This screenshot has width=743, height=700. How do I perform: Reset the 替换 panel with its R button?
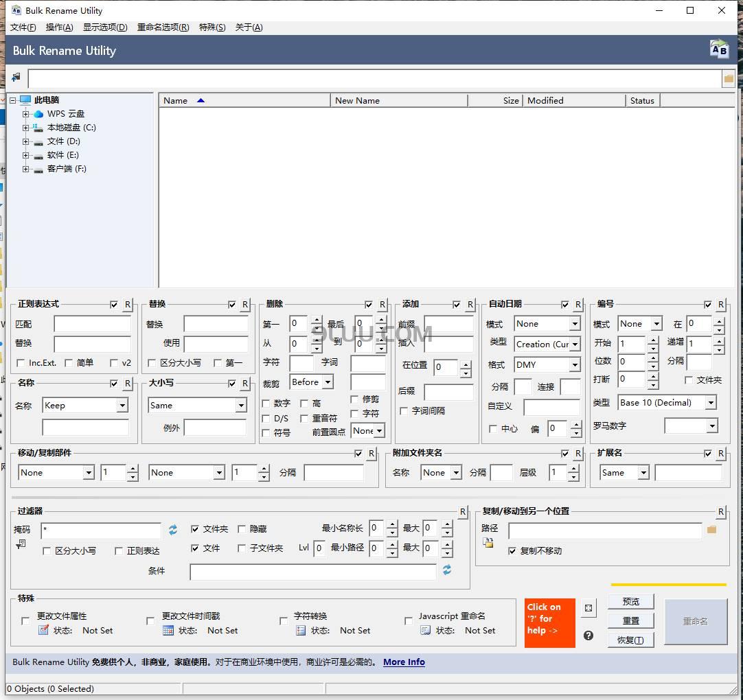tap(245, 305)
